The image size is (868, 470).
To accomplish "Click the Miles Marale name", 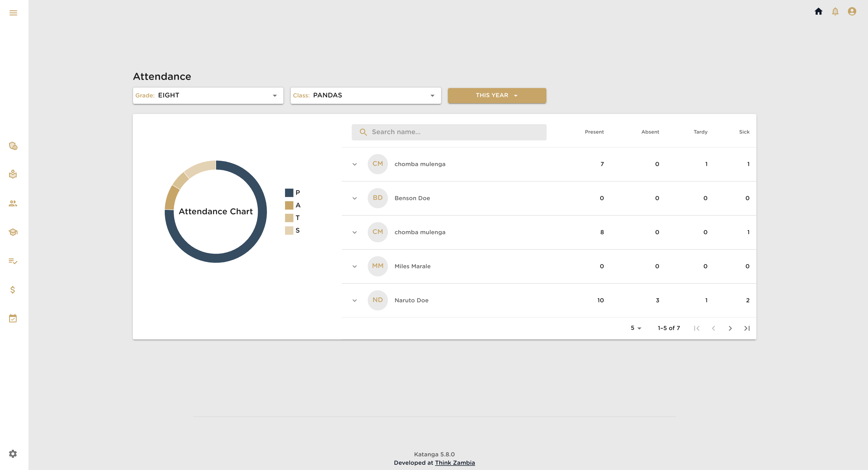I will tap(413, 266).
